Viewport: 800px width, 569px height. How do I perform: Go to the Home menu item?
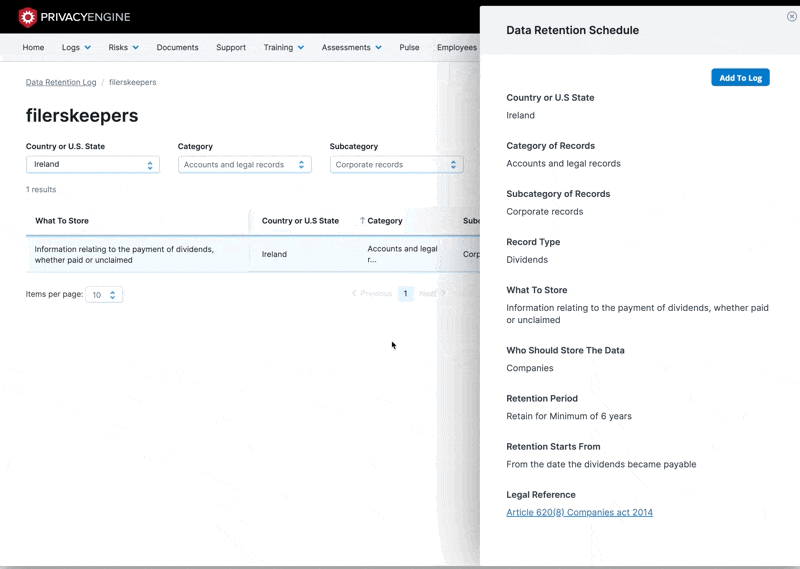click(x=33, y=47)
